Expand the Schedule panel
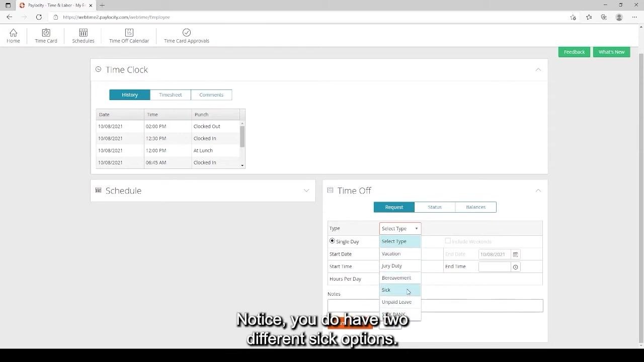This screenshot has width=644, height=362. (x=306, y=191)
